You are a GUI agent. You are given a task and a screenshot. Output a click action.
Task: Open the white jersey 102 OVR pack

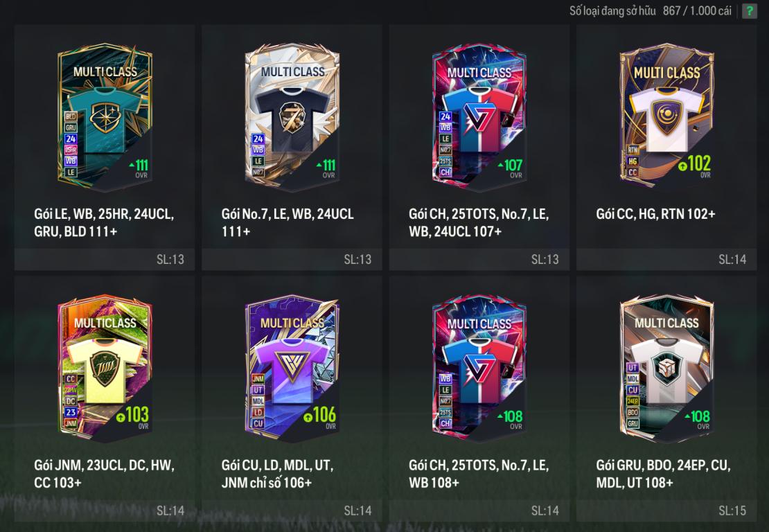tap(667, 116)
